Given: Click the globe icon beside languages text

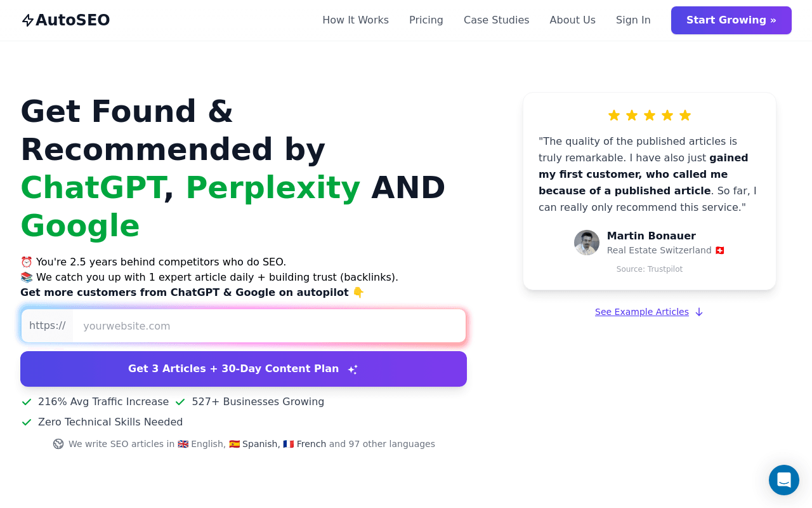Looking at the screenshot, I should (x=58, y=444).
